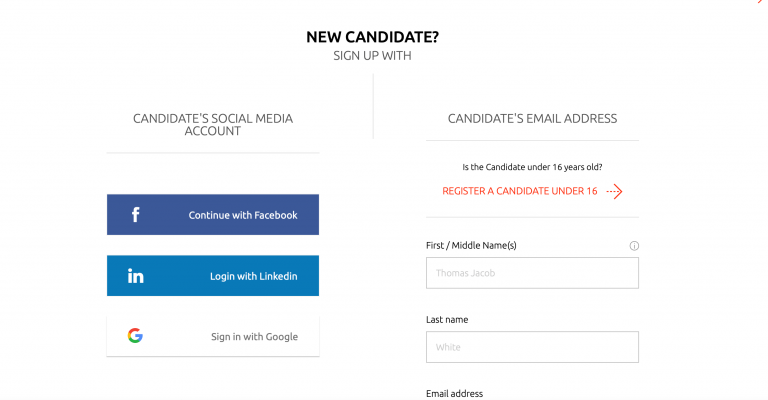
Task: Open the Register a Candidate Under 16 link
Action: pos(520,191)
